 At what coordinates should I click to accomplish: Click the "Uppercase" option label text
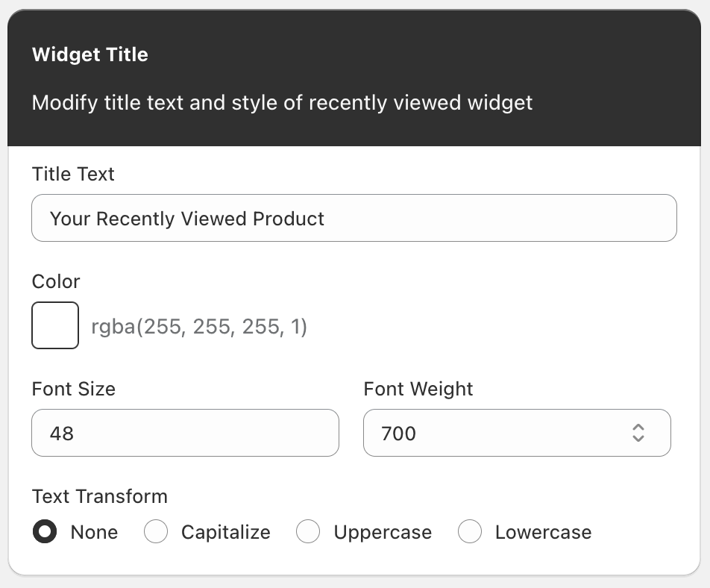click(x=383, y=532)
